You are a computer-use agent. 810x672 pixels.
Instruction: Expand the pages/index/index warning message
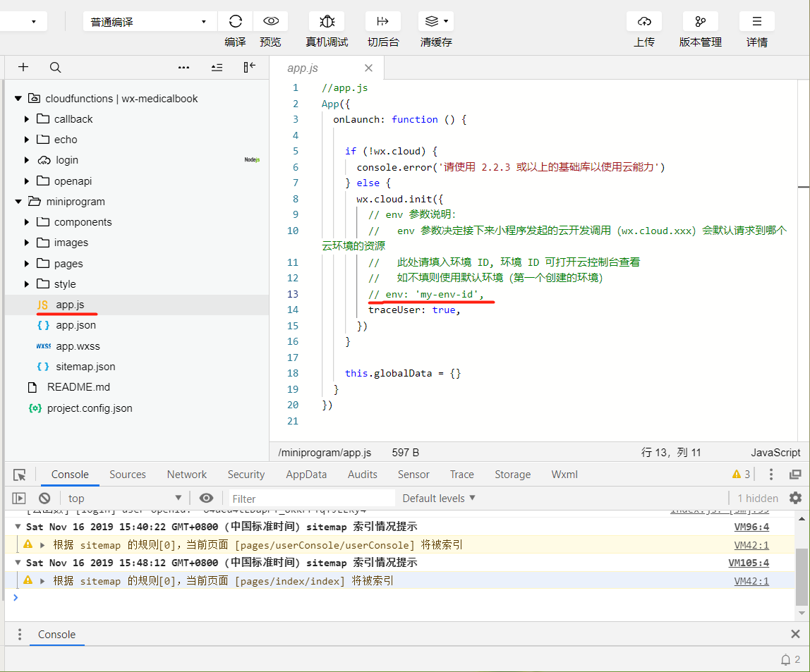42,581
